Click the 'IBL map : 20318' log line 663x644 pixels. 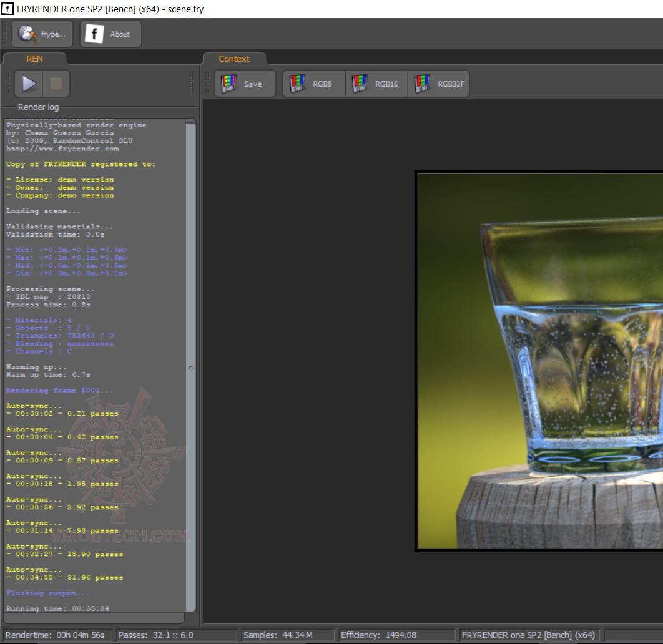pos(48,296)
